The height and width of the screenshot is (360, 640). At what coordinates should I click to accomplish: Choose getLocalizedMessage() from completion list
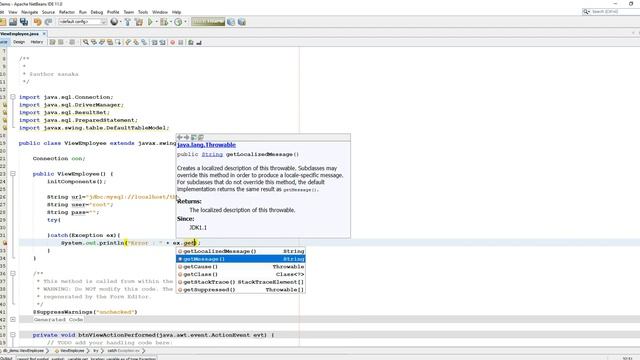241,251
